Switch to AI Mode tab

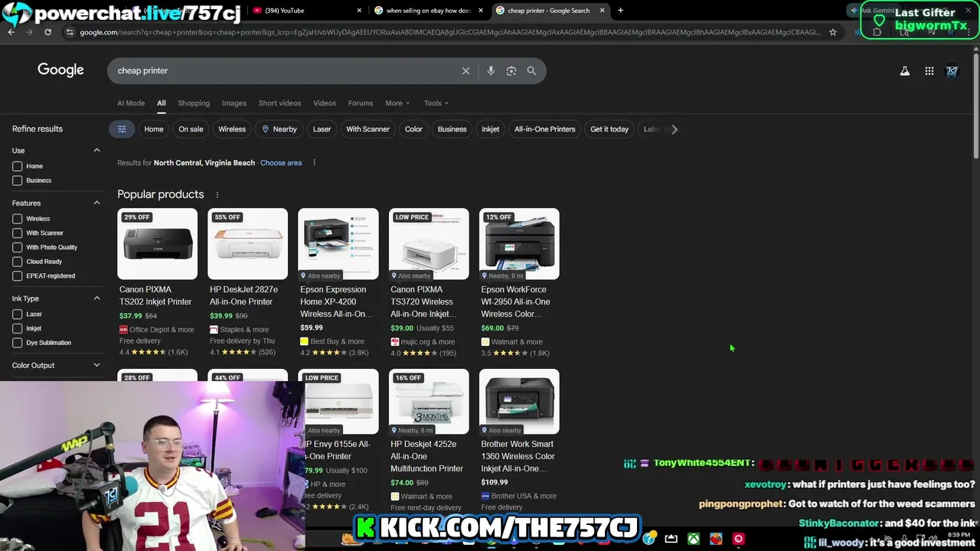tap(131, 103)
